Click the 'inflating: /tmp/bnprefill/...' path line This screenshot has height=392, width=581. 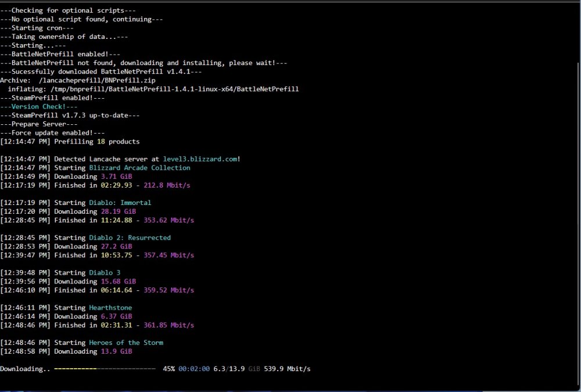click(153, 89)
